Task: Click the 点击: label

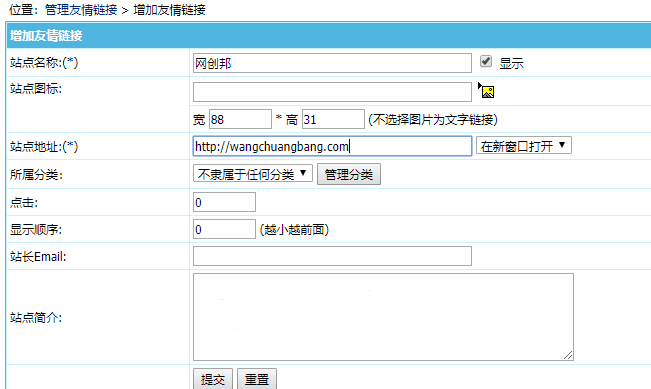Action: (24, 203)
